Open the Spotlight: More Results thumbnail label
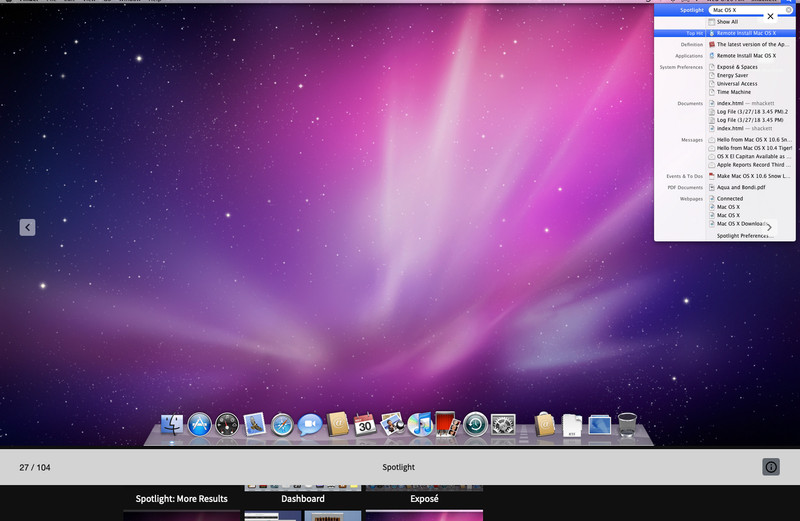 (182, 499)
